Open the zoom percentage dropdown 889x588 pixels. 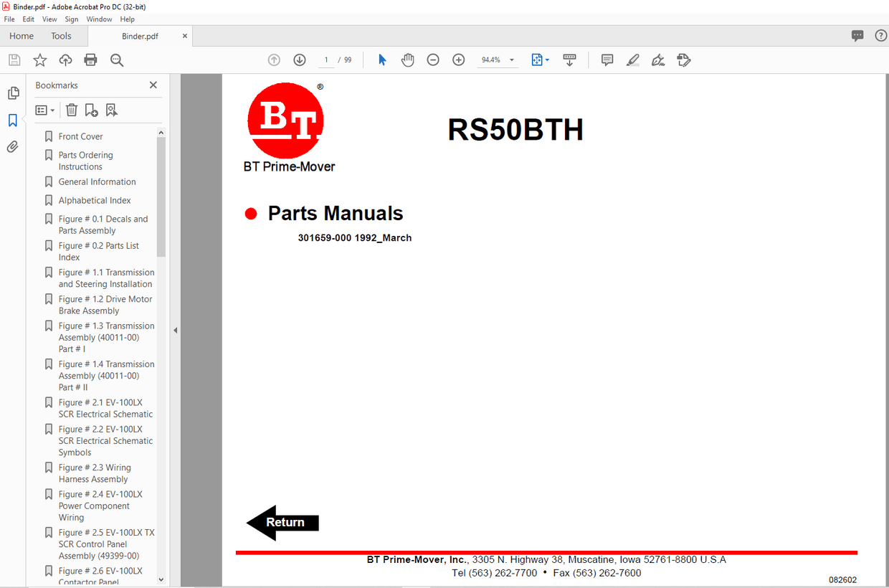click(x=511, y=60)
